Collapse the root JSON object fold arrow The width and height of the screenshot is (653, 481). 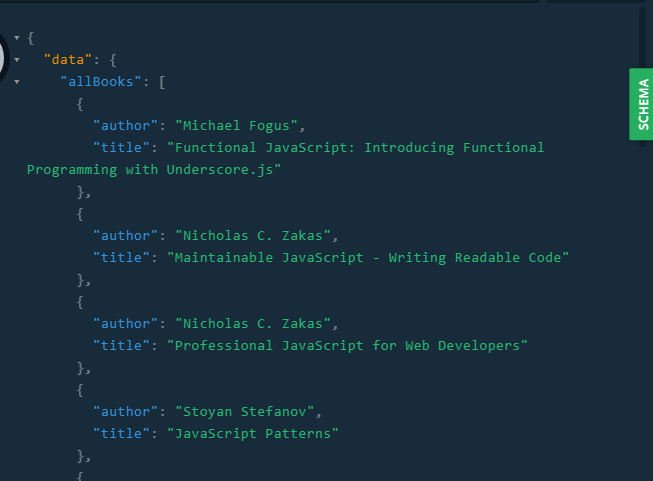click(x=17, y=38)
